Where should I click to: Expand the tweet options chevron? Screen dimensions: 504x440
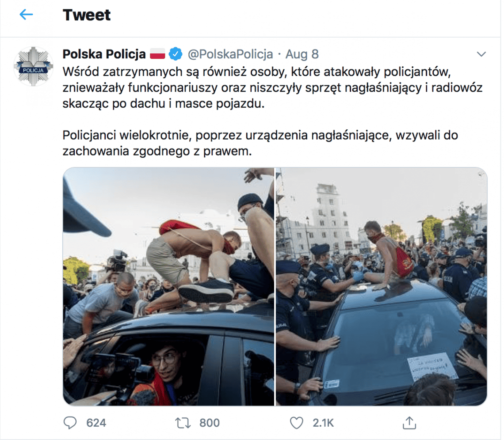point(481,54)
